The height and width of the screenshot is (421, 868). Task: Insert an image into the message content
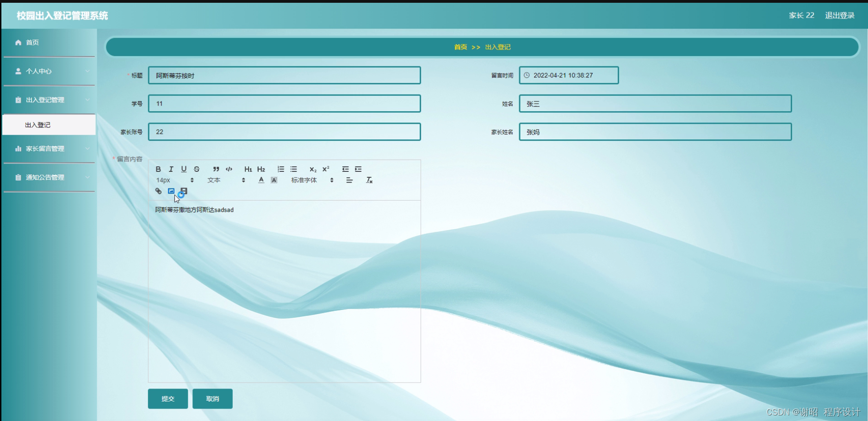point(171,191)
